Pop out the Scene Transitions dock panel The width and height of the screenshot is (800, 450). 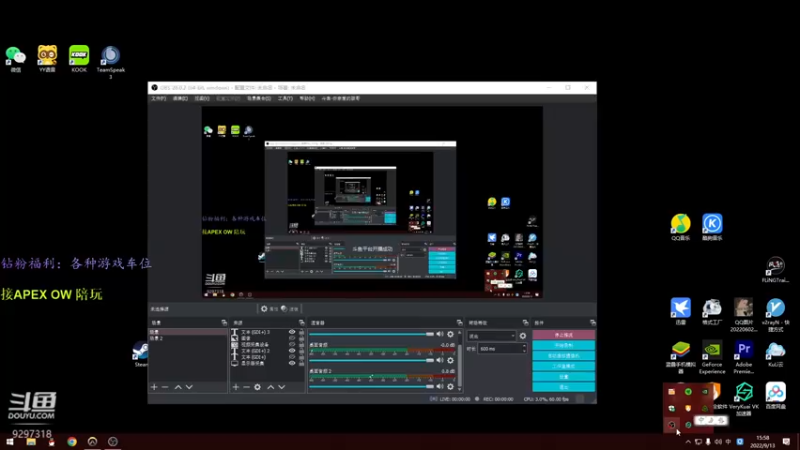click(526, 322)
